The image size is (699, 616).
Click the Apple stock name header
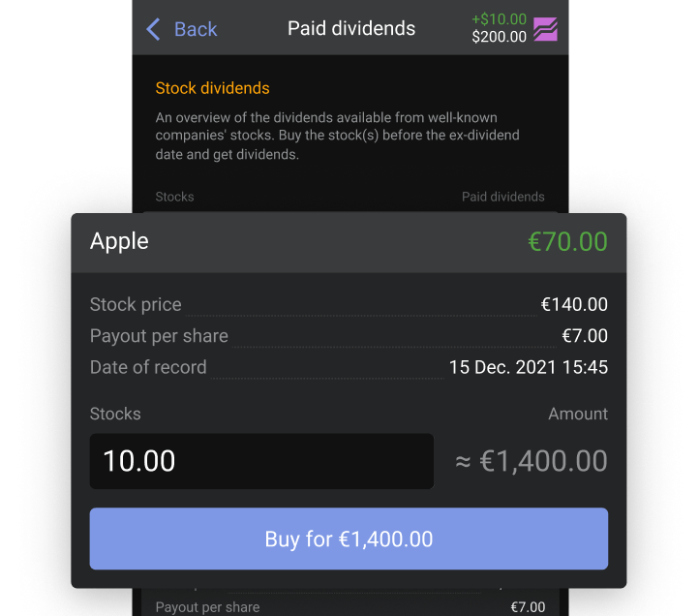119,241
